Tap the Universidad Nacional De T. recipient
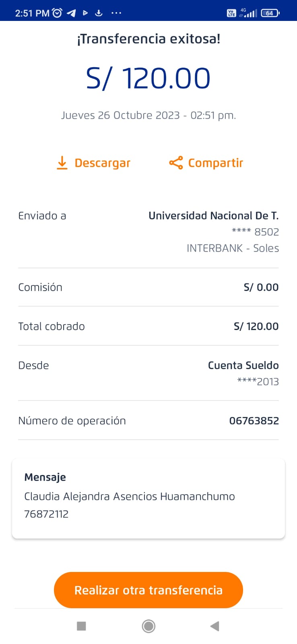Image resolution: width=297 pixels, height=644 pixels. 213,216
